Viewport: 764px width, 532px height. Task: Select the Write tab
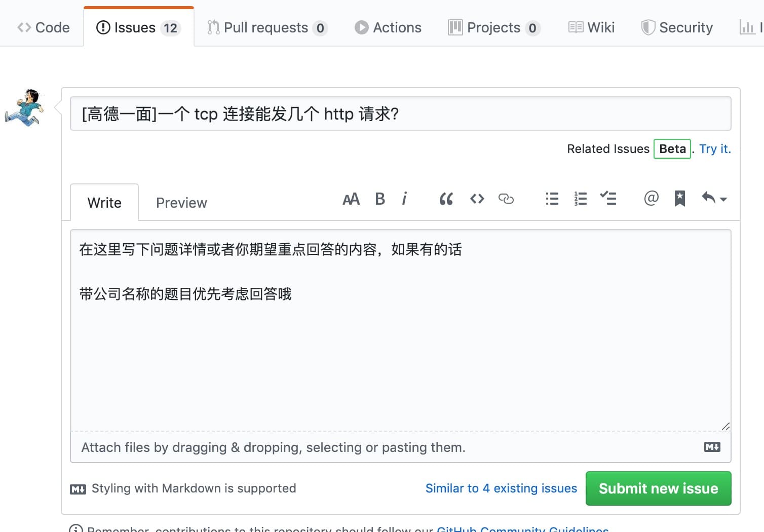(x=104, y=203)
